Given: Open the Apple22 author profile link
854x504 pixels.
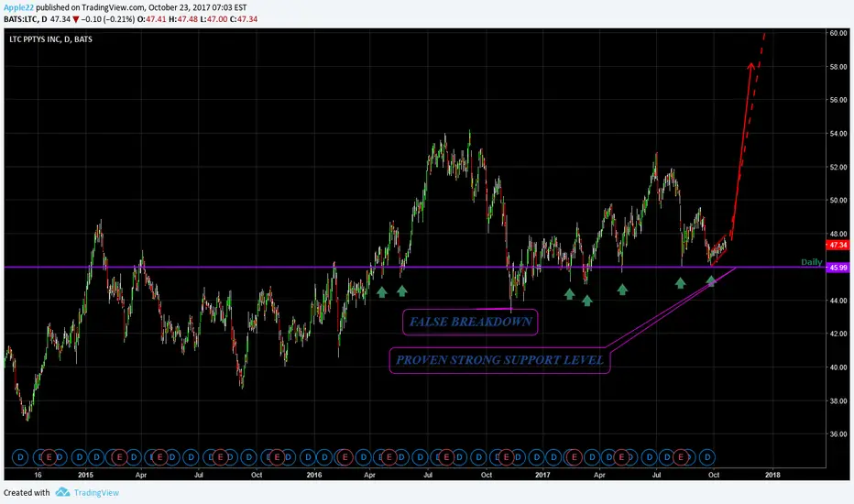Looking at the screenshot, I should [18, 7].
